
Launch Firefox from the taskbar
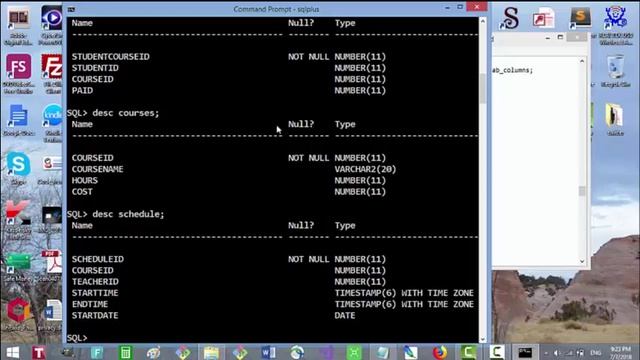[x=440, y=353]
